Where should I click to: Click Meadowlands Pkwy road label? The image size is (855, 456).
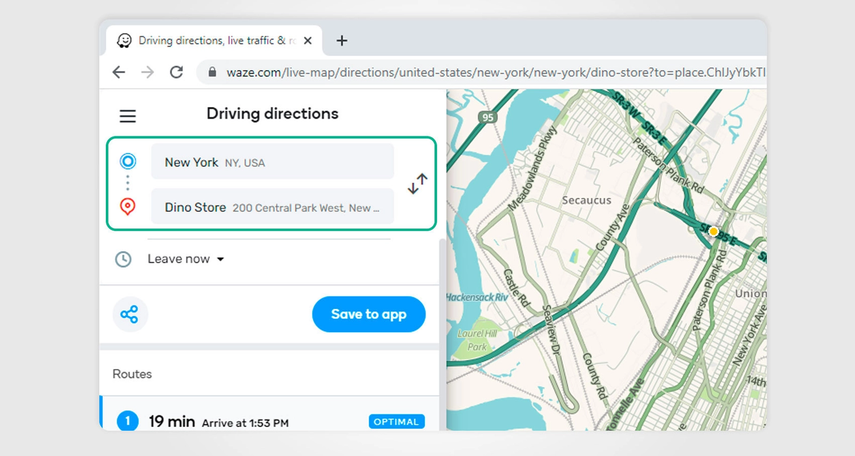[533, 168]
